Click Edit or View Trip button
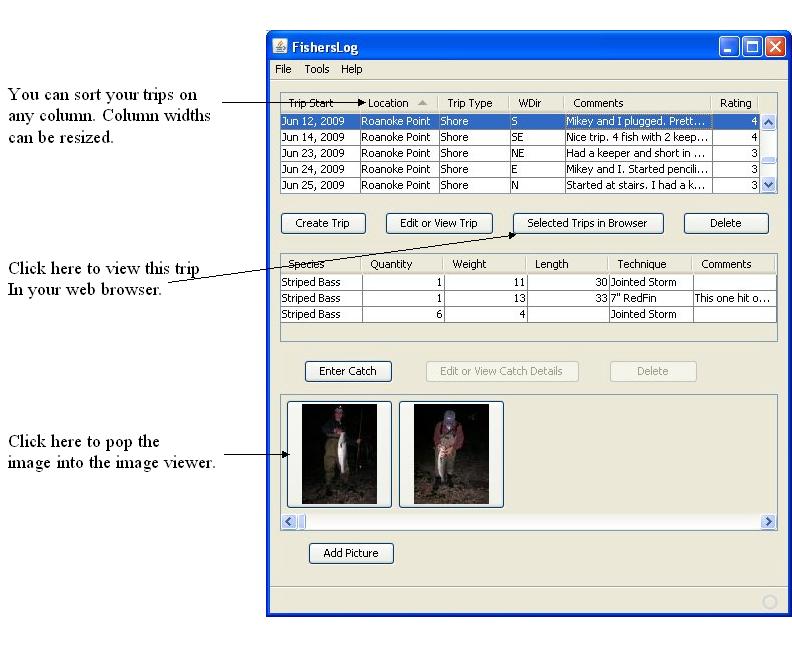 pos(439,223)
